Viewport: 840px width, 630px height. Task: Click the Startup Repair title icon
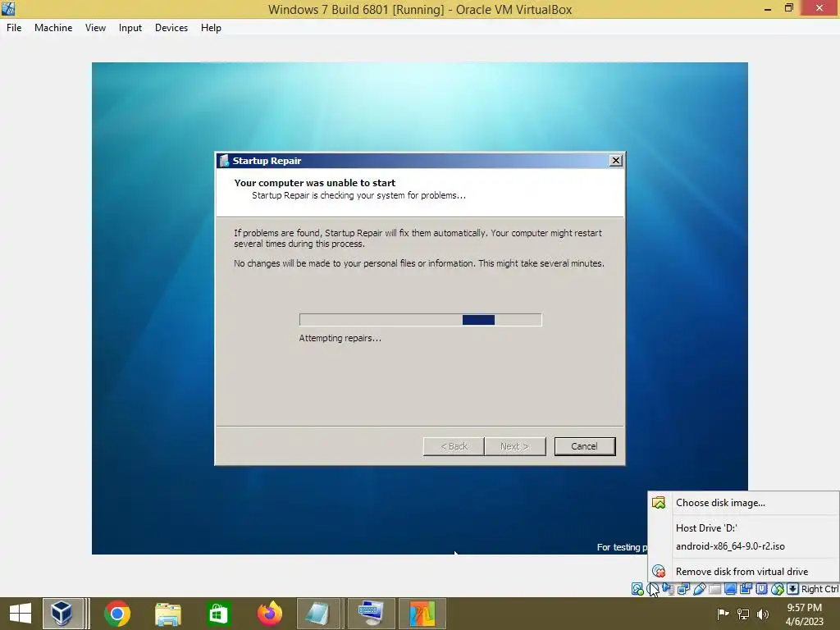coord(225,160)
